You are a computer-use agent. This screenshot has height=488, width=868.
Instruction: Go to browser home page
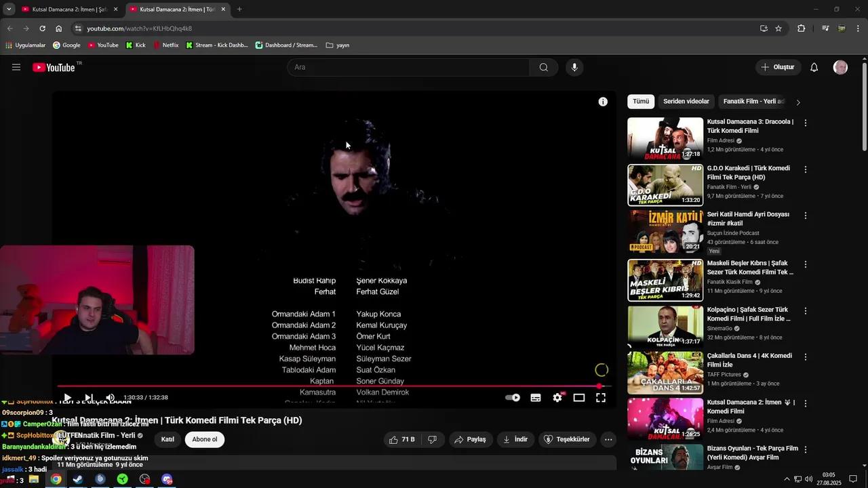click(x=59, y=28)
